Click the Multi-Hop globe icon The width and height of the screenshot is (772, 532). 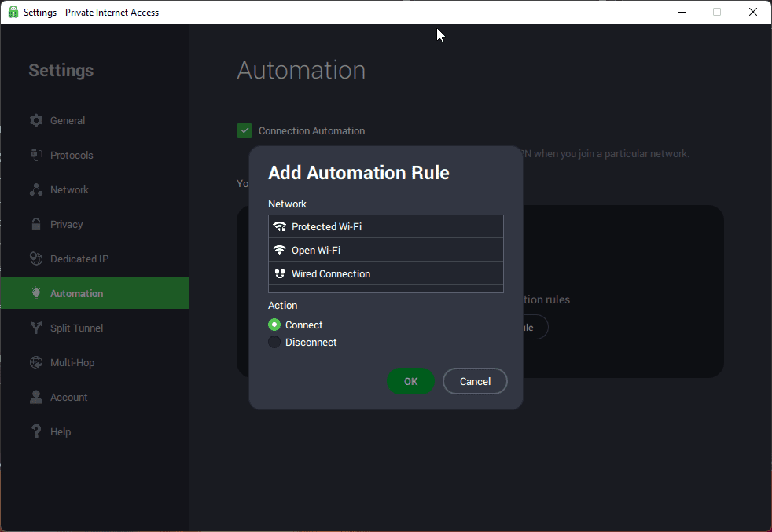tap(36, 362)
